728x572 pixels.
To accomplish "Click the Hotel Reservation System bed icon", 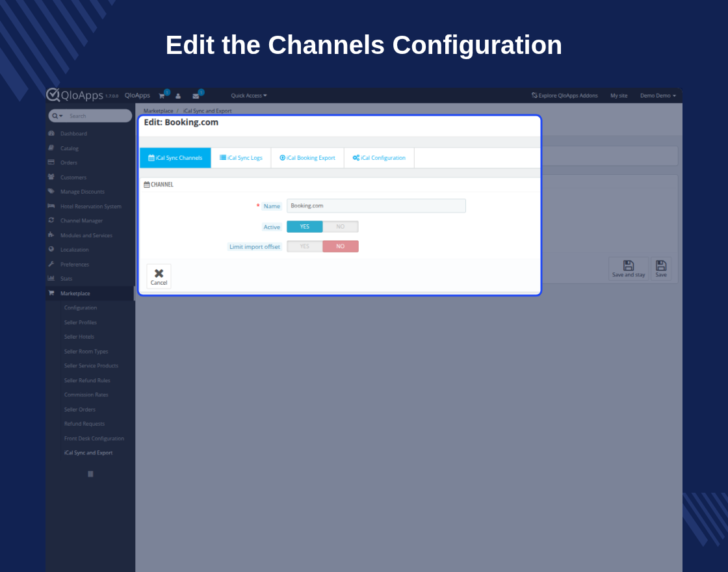I will pos(51,206).
